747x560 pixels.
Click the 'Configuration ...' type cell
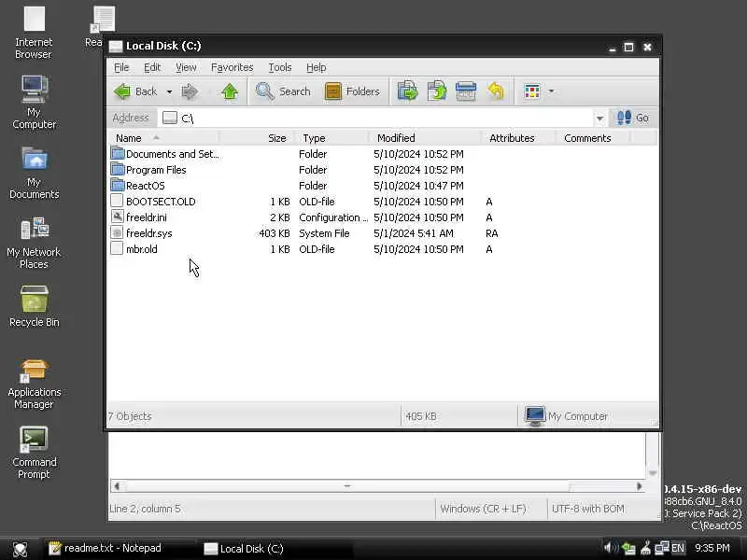(x=333, y=217)
